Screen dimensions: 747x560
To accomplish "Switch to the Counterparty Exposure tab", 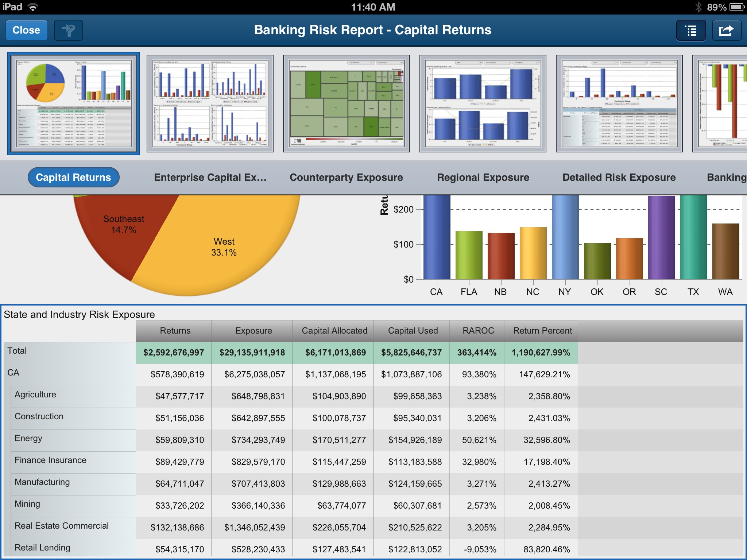I will (x=346, y=177).
